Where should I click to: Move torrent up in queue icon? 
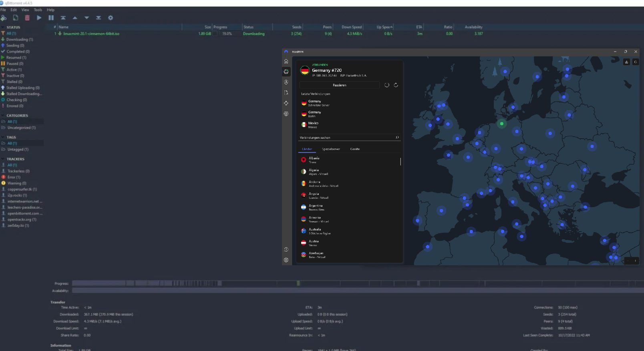click(x=75, y=18)
